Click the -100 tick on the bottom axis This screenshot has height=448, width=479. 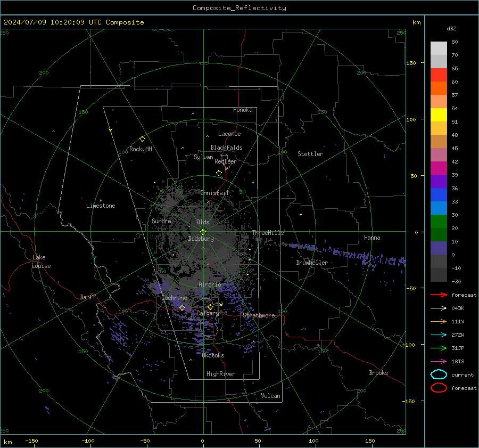88,441
